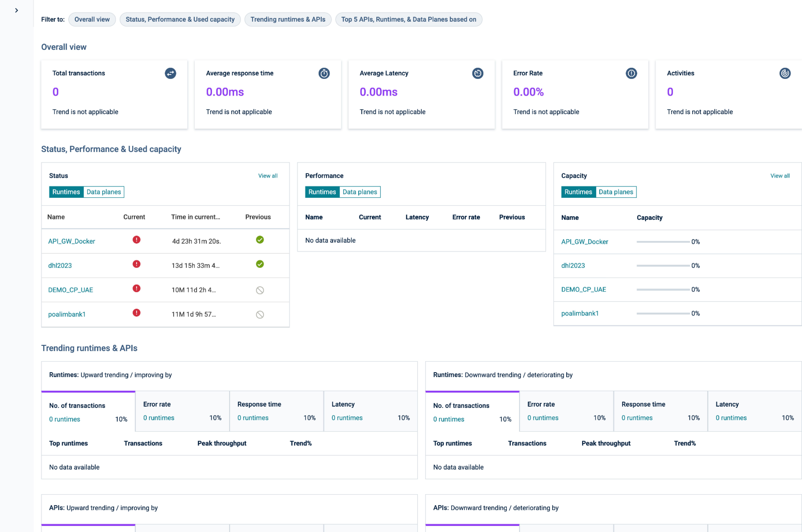Click Capacity column header
This screenshot has width=802, height=532.
coord(650,218)
